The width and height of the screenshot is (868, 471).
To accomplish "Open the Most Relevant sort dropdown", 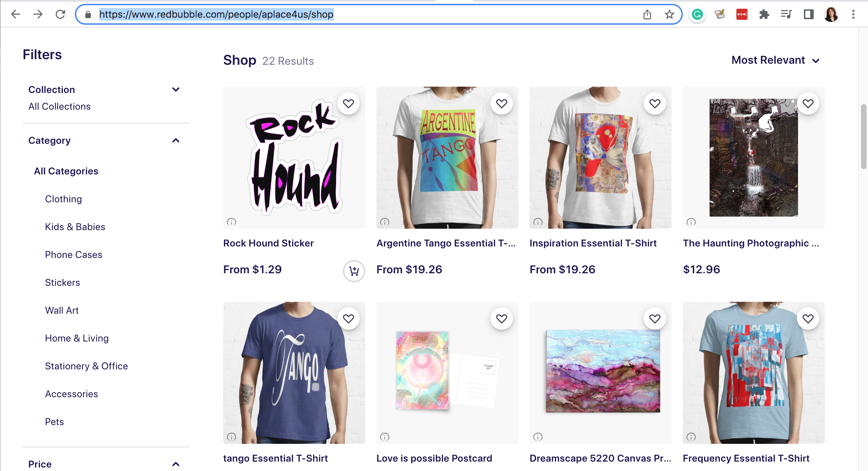I will click(776, 60).
